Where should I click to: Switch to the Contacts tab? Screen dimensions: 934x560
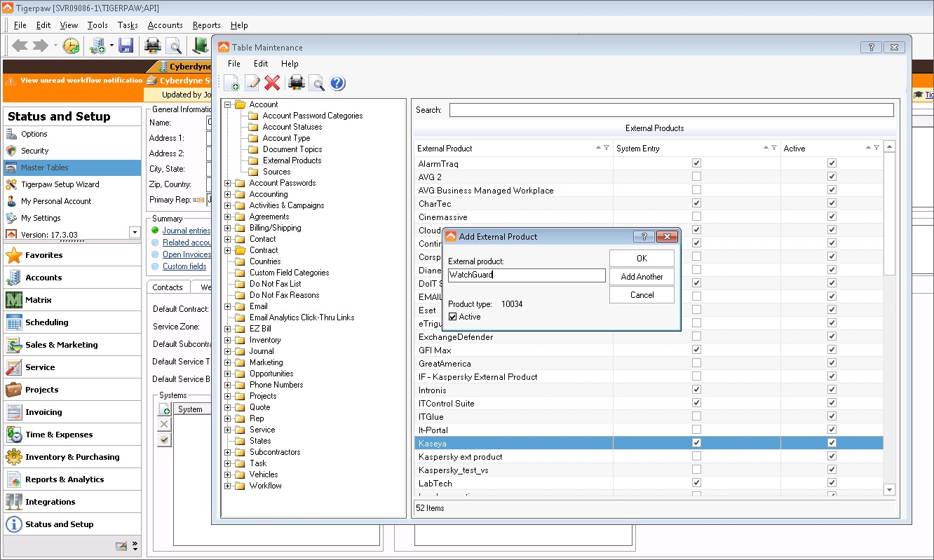point(168,287)
